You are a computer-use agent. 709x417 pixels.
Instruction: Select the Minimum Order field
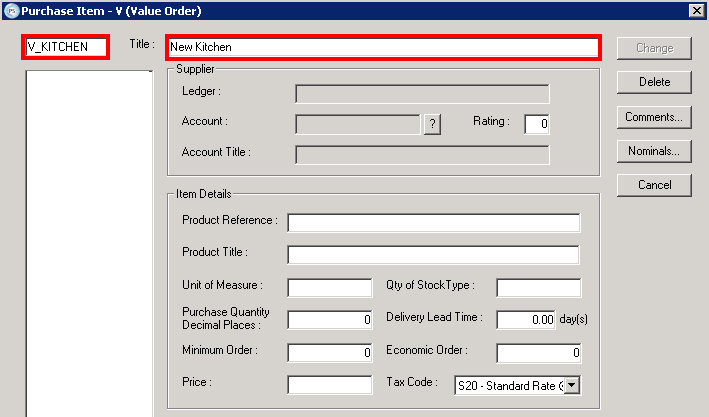point(329,352)
